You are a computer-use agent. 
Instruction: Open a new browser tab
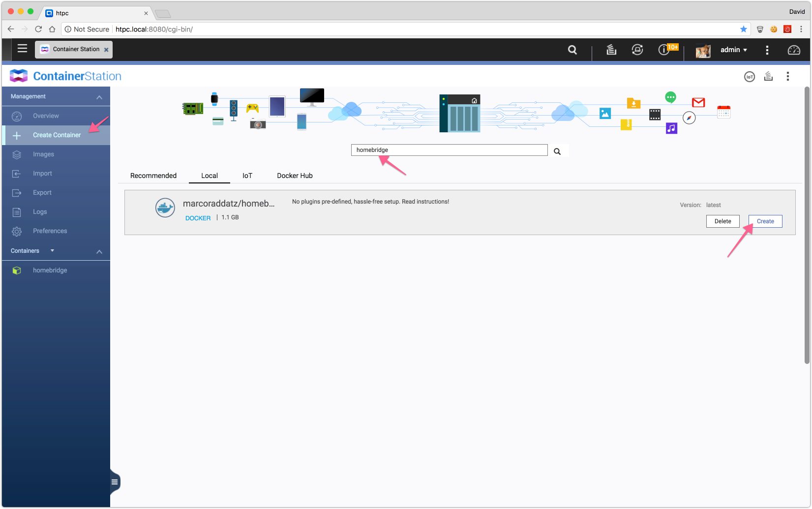point(163,13)
